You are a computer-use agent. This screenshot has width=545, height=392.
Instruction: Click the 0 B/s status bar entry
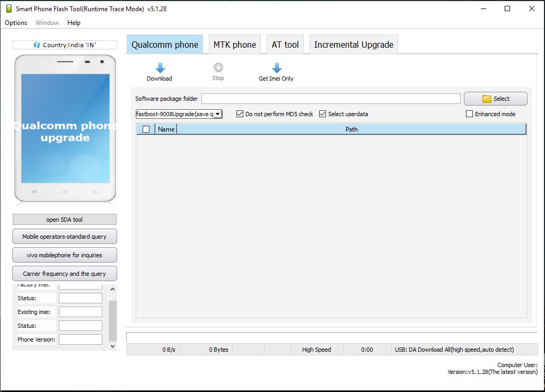[x=153, y=350]
